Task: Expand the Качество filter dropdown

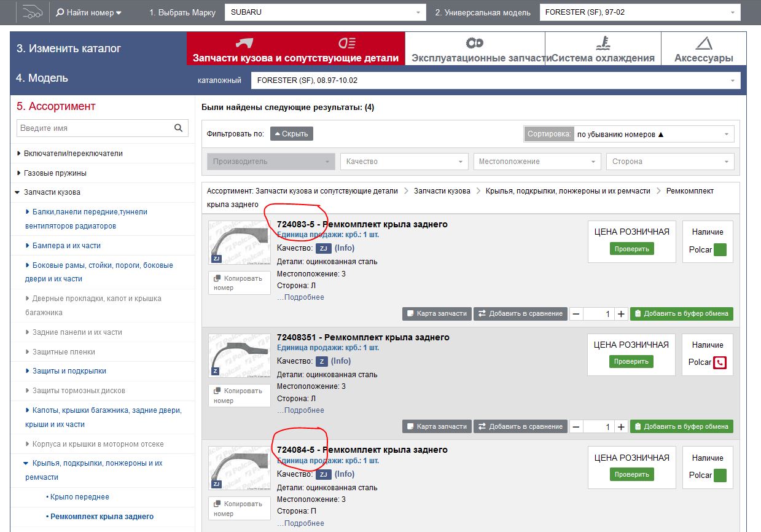Action: [x=404, y=162]
